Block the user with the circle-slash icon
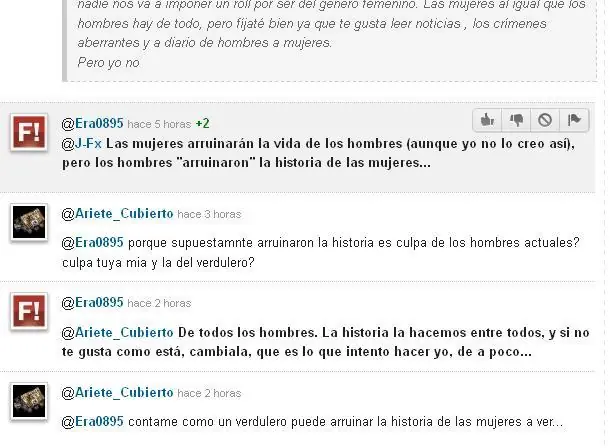The image size is (610, 448). (x=545, y=120)
